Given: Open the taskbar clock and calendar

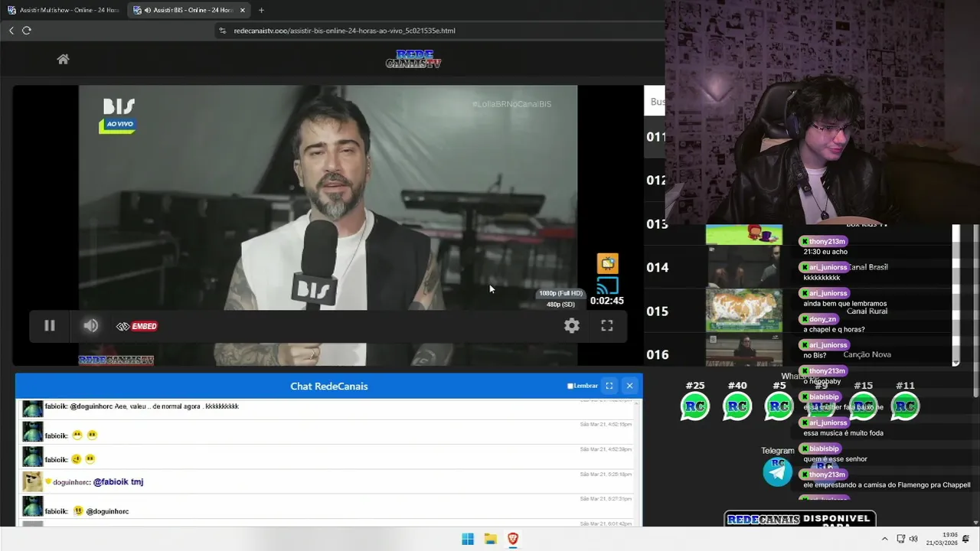Looking at the screenshot, I should [942, 539].
